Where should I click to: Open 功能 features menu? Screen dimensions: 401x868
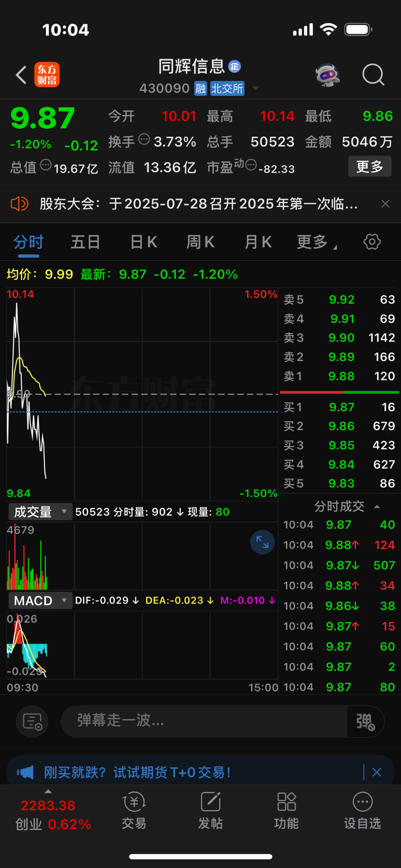287,811
